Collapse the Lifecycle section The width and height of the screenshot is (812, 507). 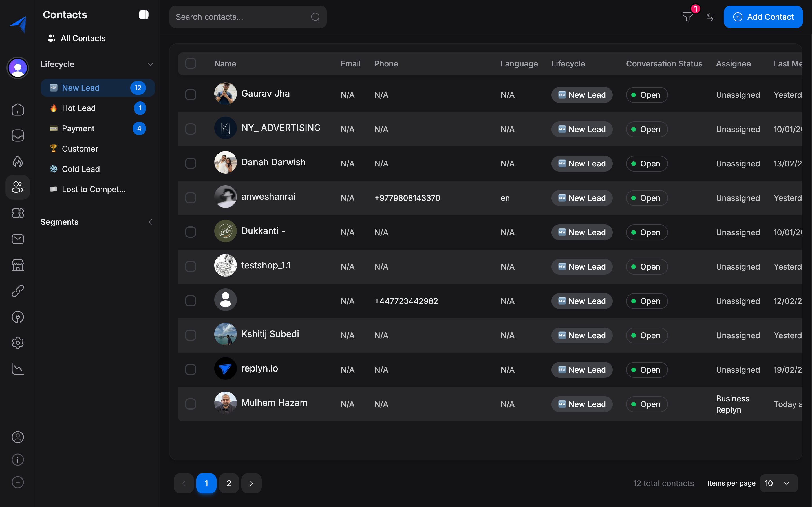pyautogui.click(x=150, y=64)
